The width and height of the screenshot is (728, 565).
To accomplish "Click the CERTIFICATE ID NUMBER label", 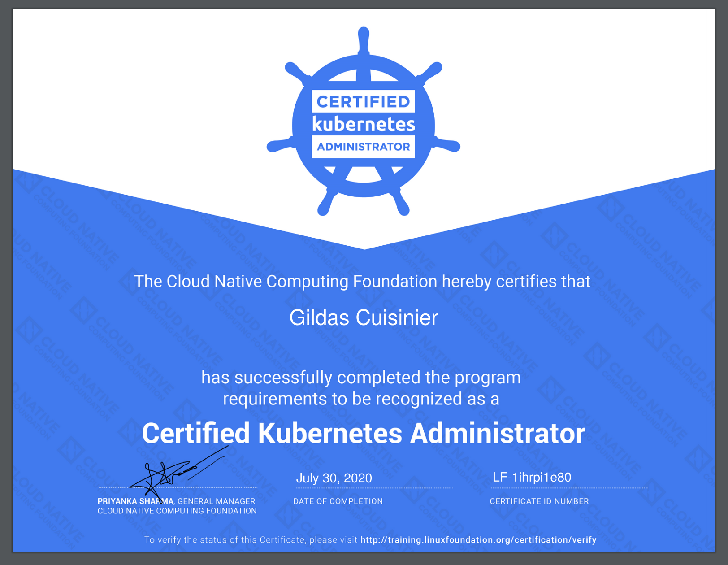I will pos(539,501).
